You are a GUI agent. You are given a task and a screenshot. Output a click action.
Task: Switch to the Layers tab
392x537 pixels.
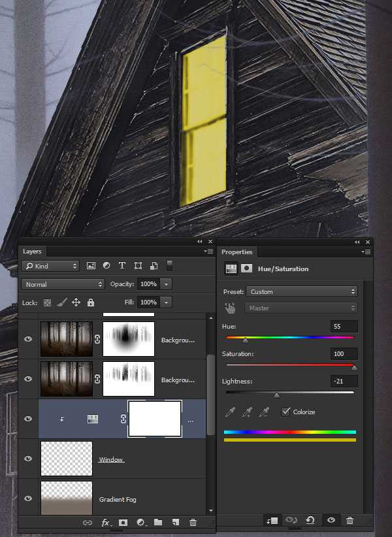point(32,252)
